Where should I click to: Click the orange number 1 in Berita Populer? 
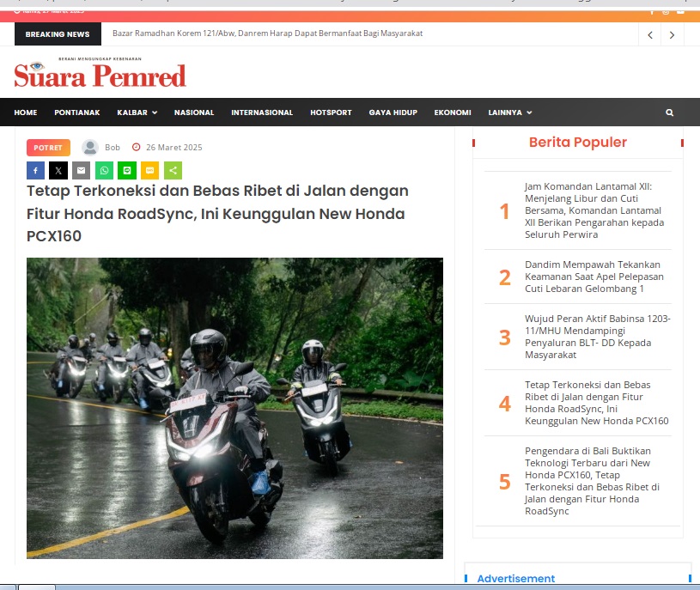[504, 211]
